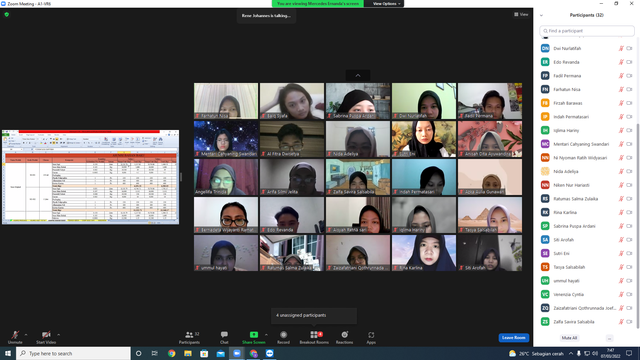Click the DN avatar for Dwi Nurlatifah
This screenshot has width=640, height=360.
click(545, 49)
